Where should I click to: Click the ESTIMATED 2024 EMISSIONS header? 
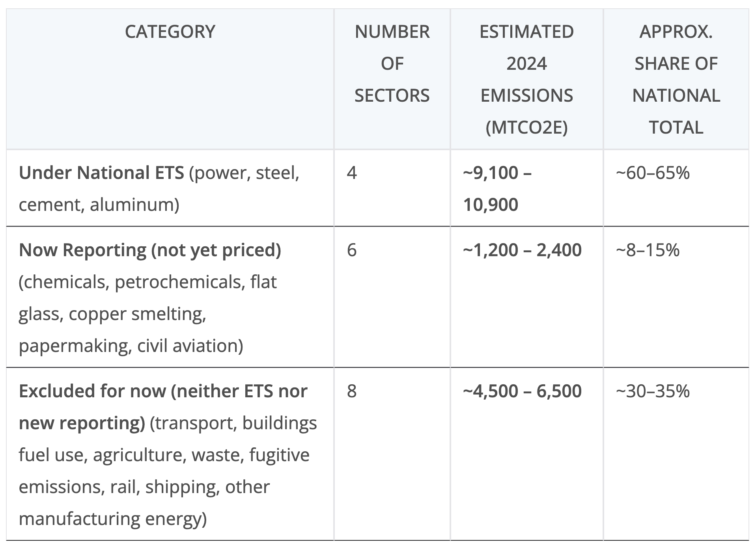[x=526, y=79]
